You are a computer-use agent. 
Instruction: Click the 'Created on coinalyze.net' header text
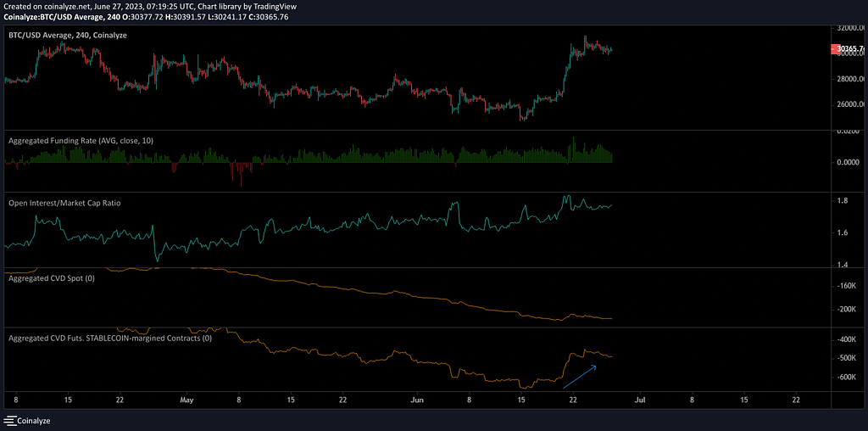(x=149, y=7)
